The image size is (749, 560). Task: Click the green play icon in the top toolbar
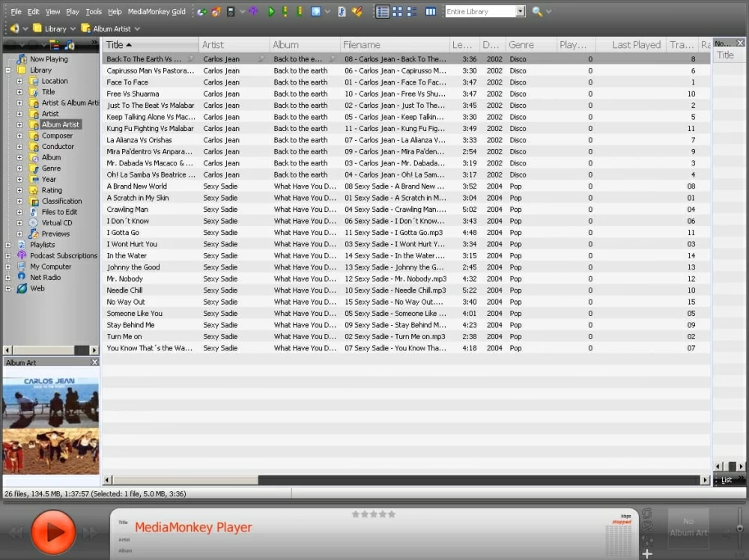pos(271,11)
